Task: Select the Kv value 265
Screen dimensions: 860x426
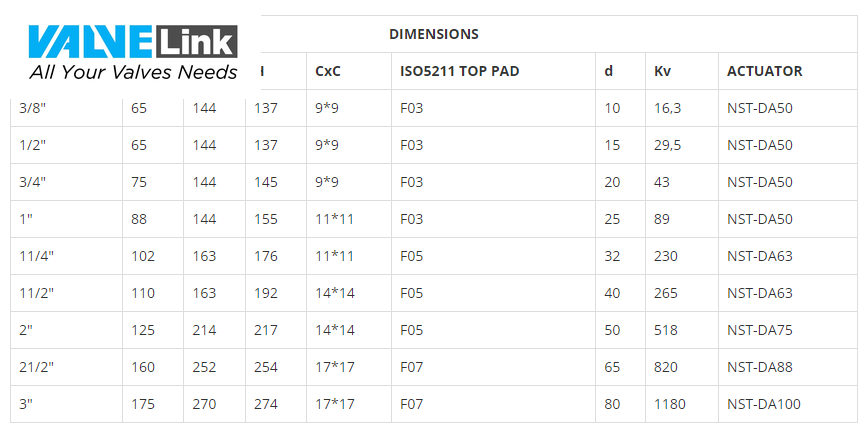Action: pos(666,293)
